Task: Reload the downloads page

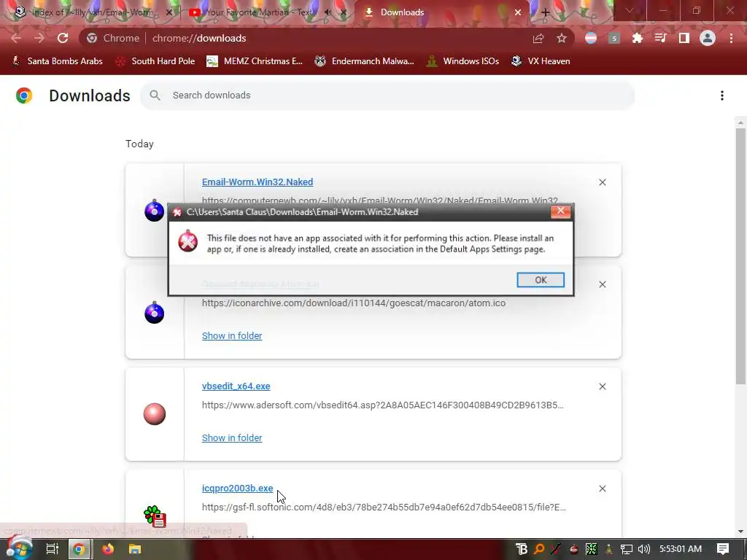Action: coord(63,38)
